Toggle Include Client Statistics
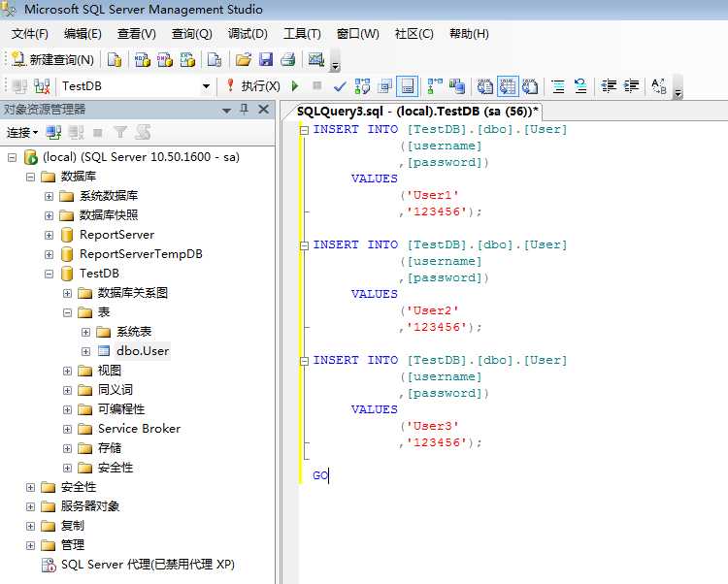The width and height of the screenshot is (728, 584). pos(457,86)
